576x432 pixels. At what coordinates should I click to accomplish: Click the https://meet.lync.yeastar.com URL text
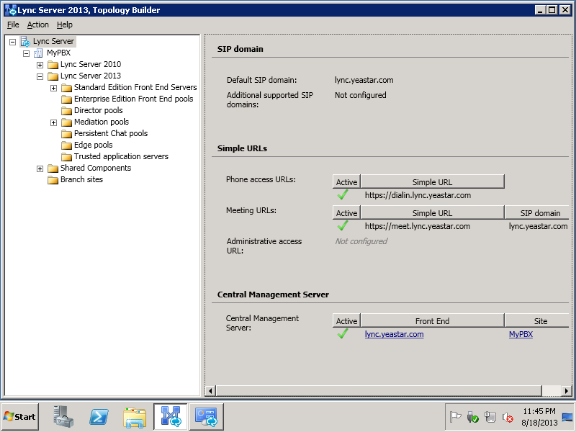tap(417, 226)
